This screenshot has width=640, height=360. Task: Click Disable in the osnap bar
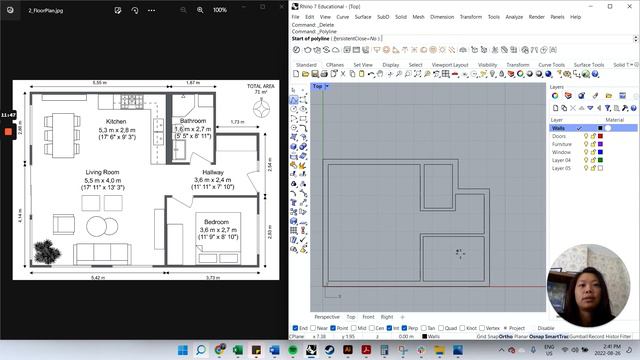pos(546,328)
